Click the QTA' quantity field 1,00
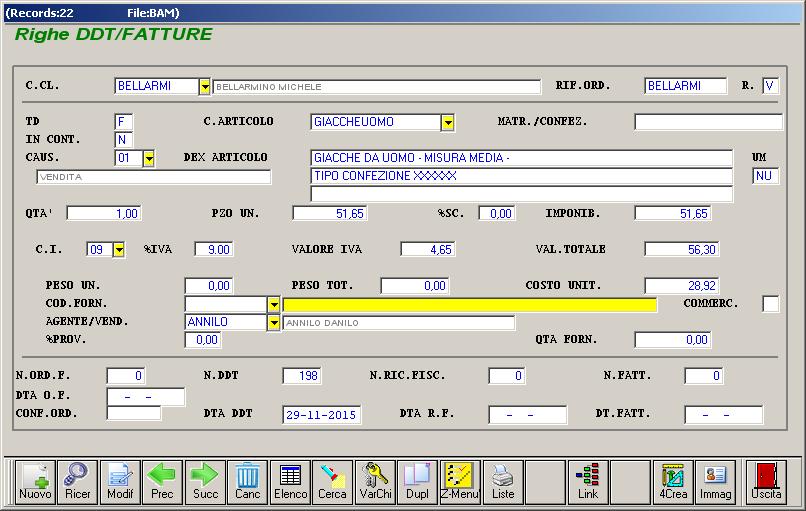The image size is (806, 511). [104, 213]
